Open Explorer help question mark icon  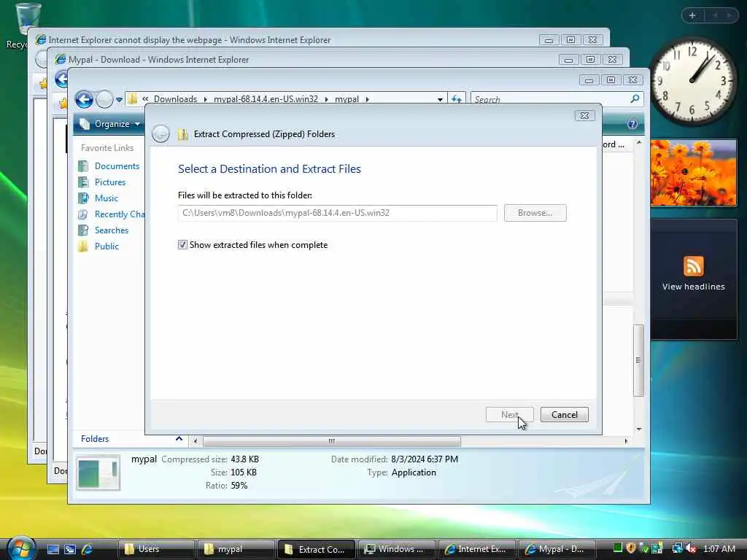pos(632,124)
